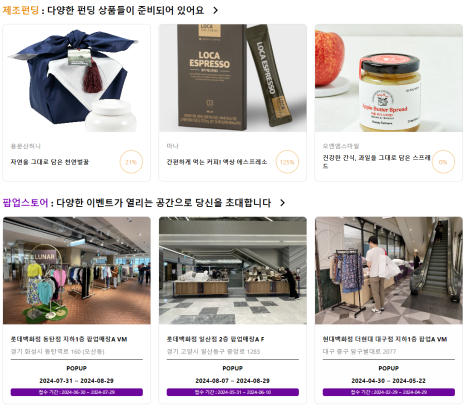This screenshot has height=411, width=466.
Task: Open the 롯데백화점 동탄점 popup listing title
Action: [69, 339]
